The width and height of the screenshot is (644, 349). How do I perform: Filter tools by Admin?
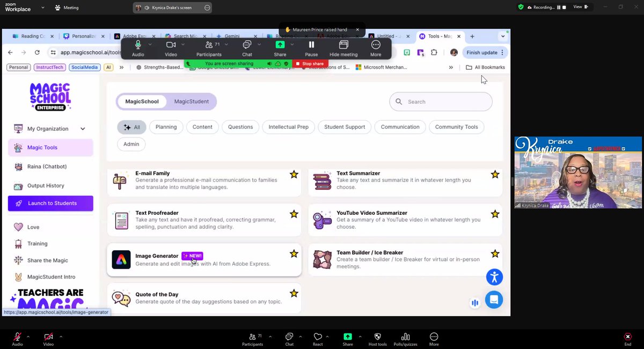click(x=131, y=144)
